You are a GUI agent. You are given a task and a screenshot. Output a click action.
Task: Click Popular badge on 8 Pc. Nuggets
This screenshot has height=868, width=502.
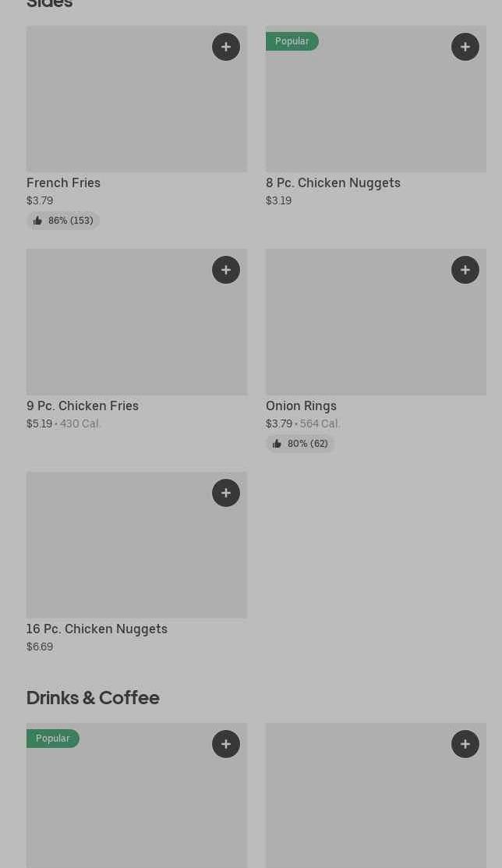292,41
